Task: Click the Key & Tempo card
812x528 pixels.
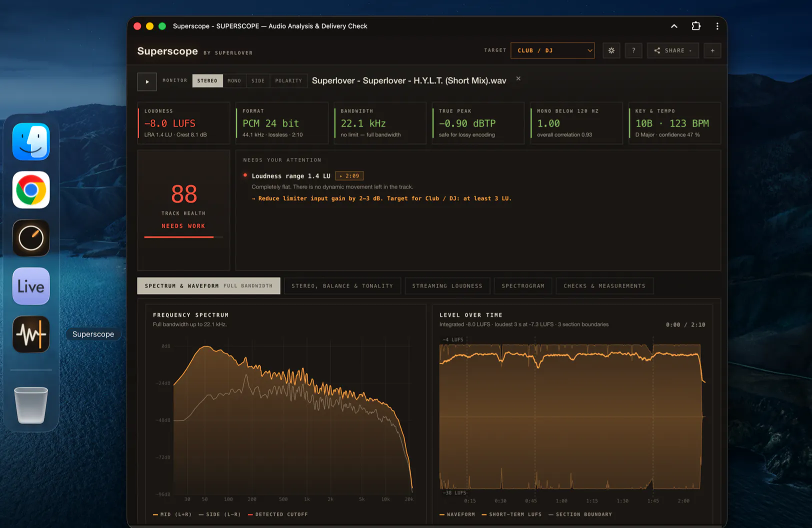Action: click(674, 123)
